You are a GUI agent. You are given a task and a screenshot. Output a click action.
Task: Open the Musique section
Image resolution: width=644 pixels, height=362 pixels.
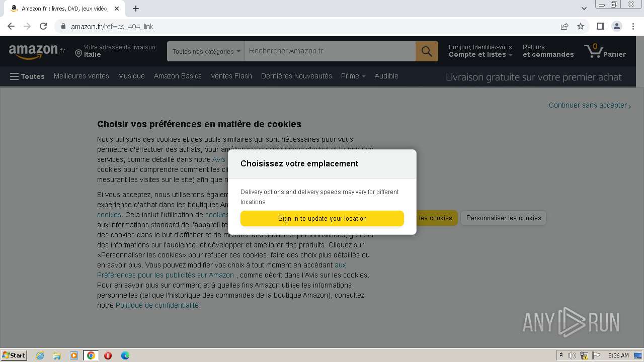[x=131, y=76]
